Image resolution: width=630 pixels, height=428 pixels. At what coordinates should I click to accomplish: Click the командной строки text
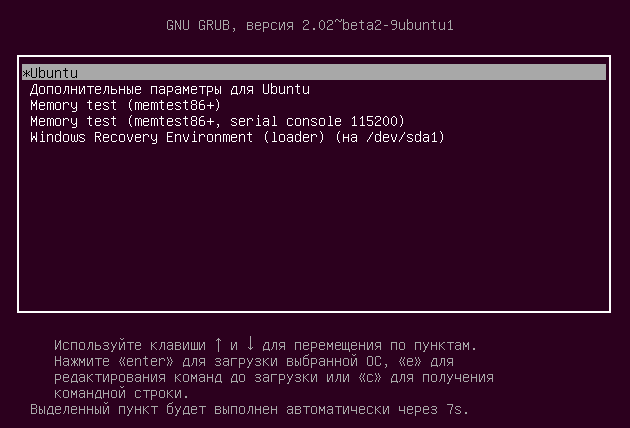tap(121, 393)
